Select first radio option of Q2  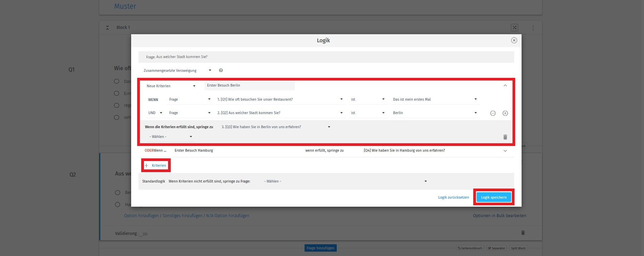(117, 193)
